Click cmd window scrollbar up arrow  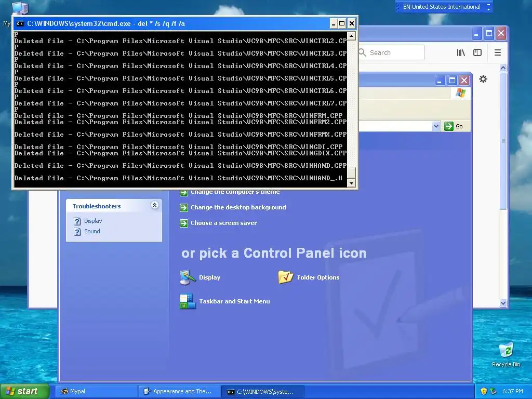pos(351,36)
